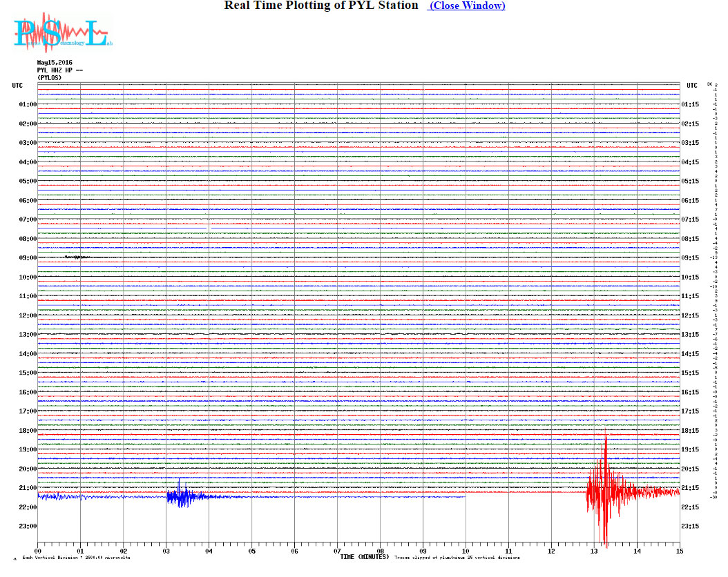
Task: Click the '(PYLOS)' station name label
Action: [x=49, y=77]
